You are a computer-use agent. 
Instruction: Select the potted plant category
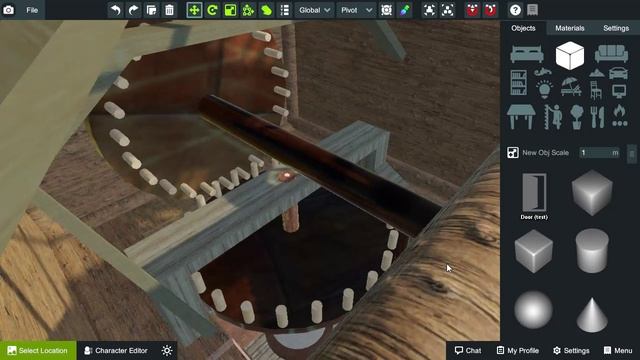576,117
